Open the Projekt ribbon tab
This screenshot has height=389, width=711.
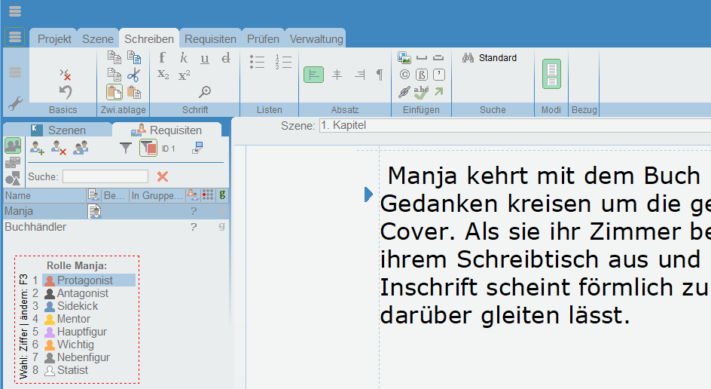point(54,39)
